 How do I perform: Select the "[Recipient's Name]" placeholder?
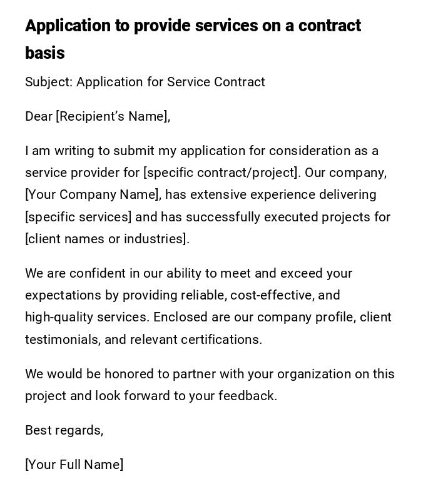[x=113, y=116]
